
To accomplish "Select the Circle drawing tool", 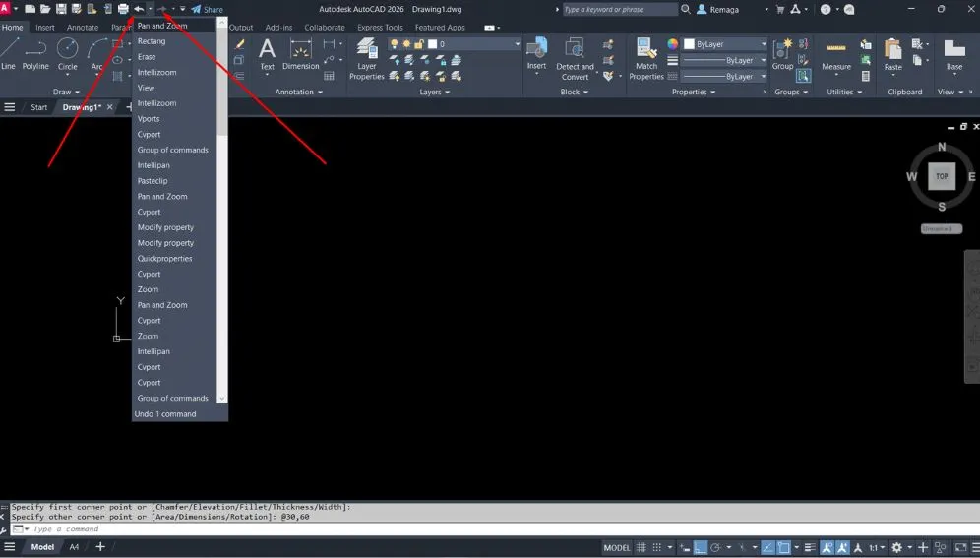I will pos(67,53).
